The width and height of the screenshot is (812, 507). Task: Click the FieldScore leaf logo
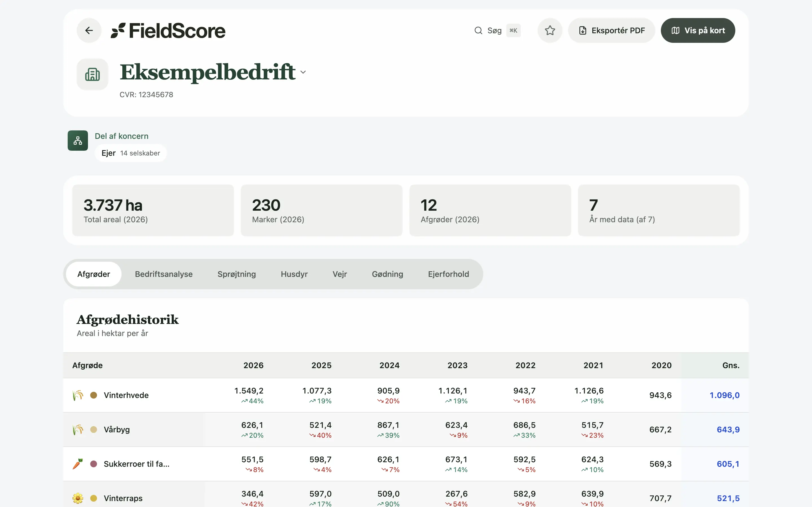click(118, 30)
